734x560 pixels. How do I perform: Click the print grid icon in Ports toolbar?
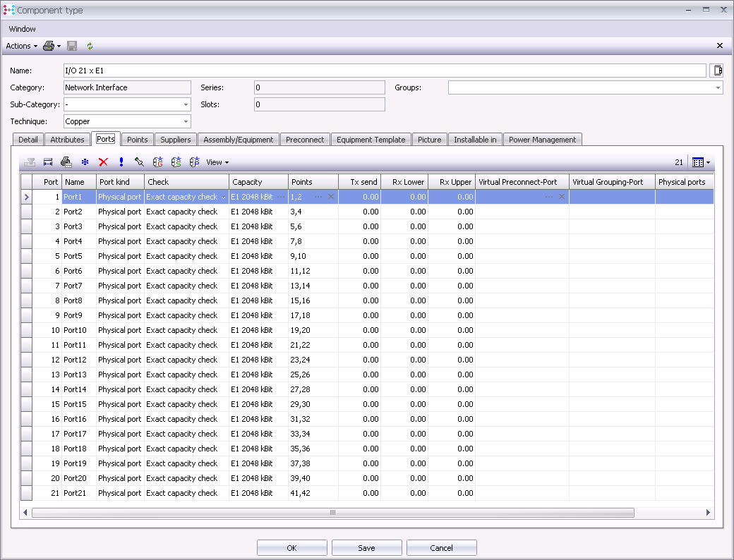coord(66,162)
